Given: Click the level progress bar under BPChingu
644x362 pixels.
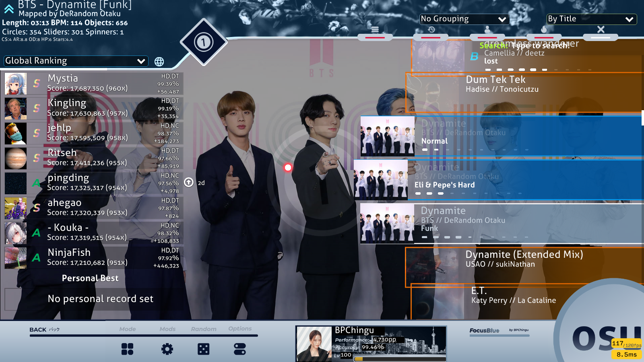Looking at the screenshot, I should point(400,359).
